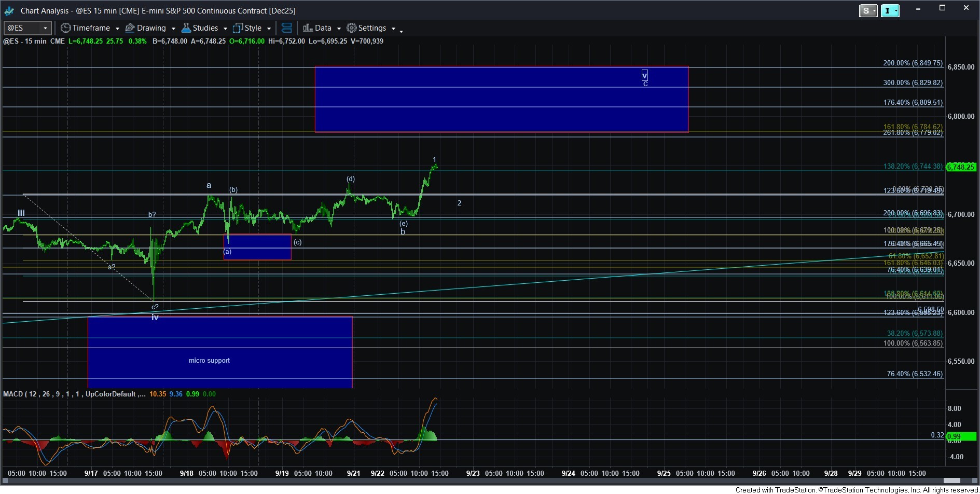This screenshot has width=980, height=494.
Task: Select the '(c)' wave label
Action: [297, 242]
